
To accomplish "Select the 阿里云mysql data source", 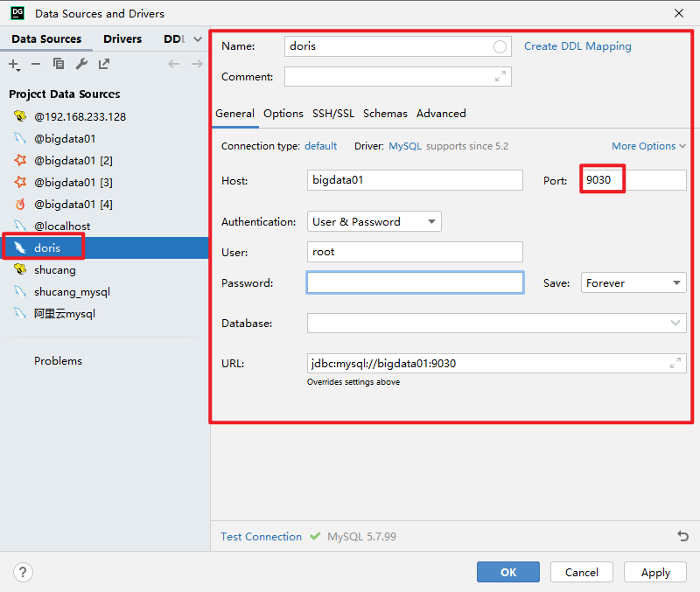I will (x=105, y=313).
